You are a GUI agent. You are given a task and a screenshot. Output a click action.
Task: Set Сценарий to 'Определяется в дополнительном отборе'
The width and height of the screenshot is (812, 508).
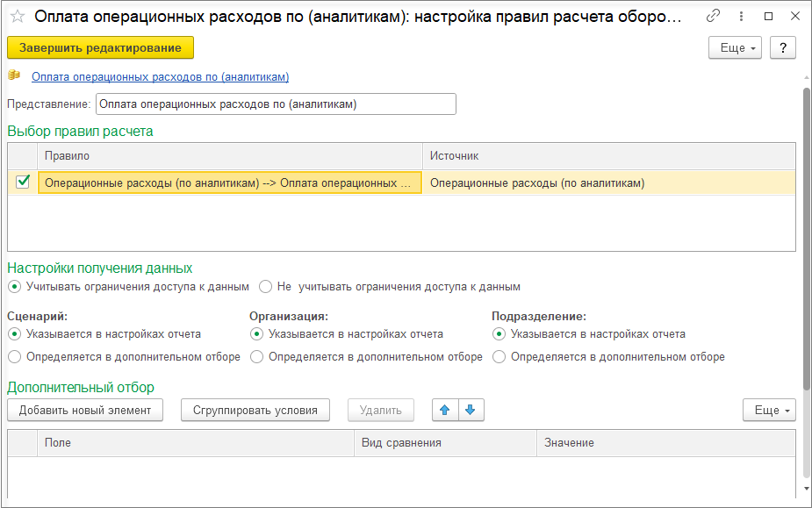tap(14, 357)
